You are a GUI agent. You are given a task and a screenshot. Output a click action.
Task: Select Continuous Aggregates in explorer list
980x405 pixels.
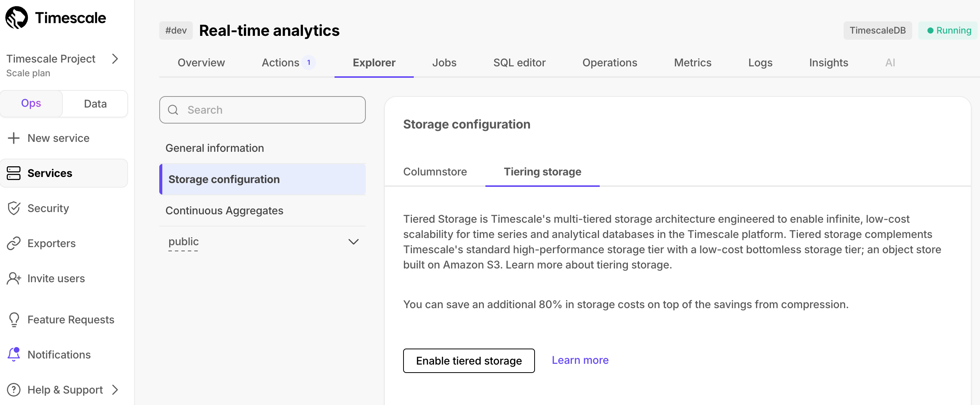(263, 211)
